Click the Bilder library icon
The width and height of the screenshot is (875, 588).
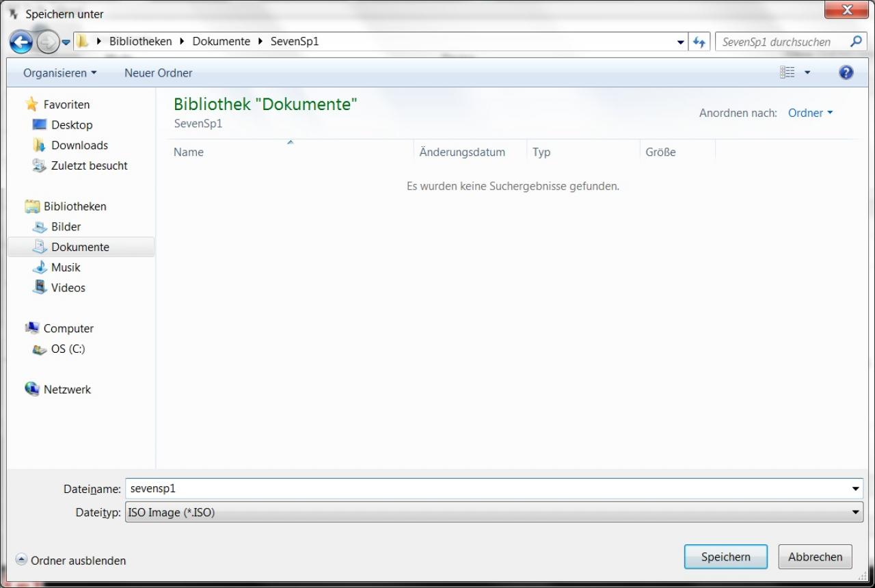click(40, 227)
